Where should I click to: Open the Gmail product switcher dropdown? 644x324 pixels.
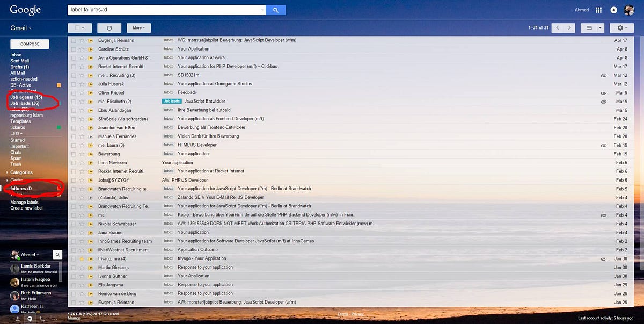click(21, 28)
